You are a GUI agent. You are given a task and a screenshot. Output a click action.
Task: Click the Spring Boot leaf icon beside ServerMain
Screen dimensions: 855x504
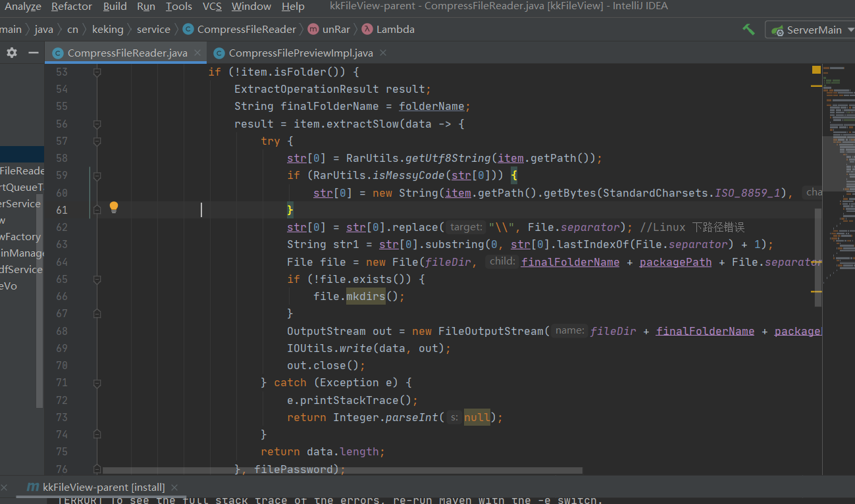click(x=778, y=30)
